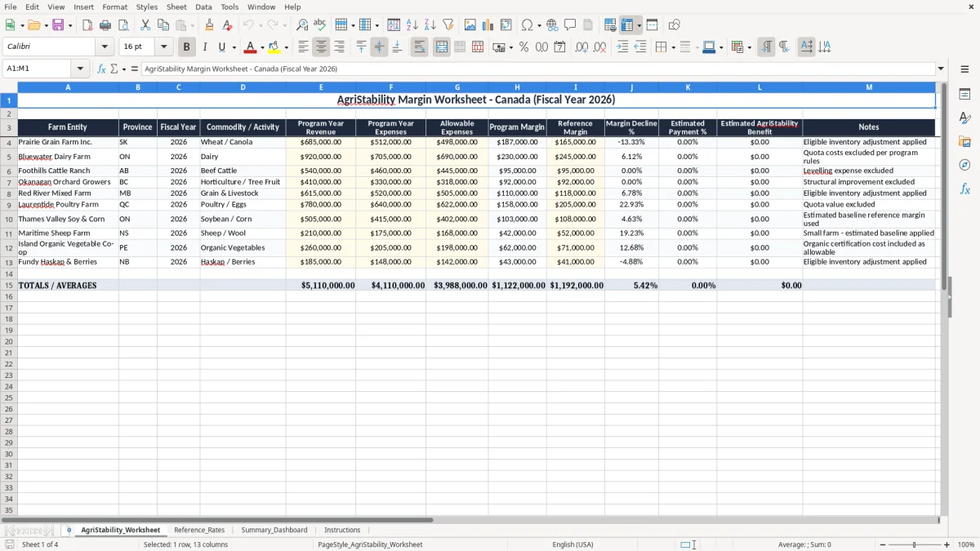This screenshot has width=980, height=551.
Task: Click Increase Indent icon
Action: click(x=622, y=47)
